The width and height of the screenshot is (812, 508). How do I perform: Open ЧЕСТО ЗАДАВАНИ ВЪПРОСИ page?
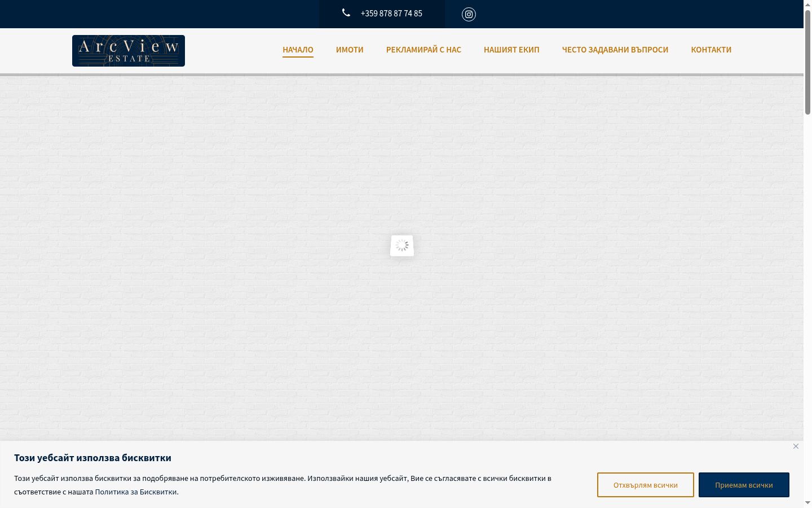point(615,50)
